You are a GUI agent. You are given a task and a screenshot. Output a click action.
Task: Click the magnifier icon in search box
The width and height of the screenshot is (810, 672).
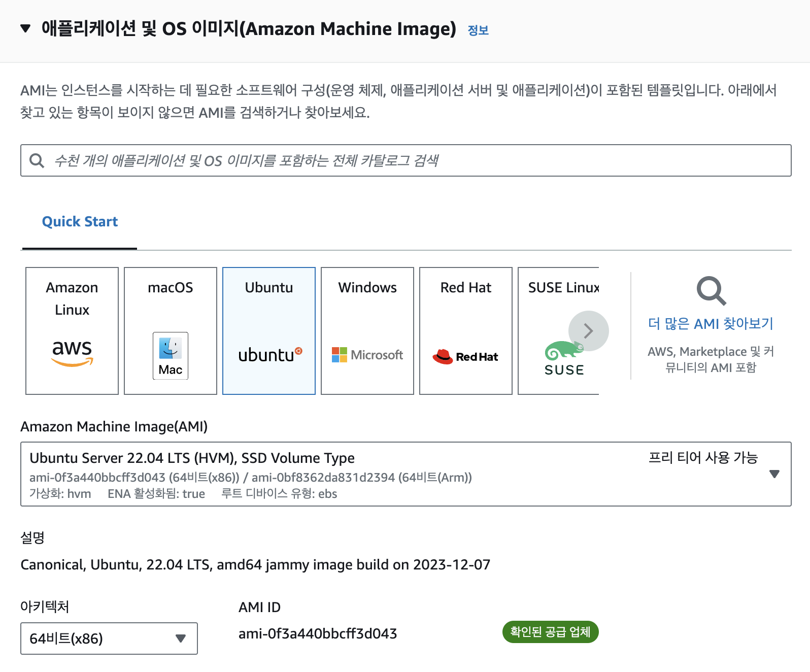37,160
